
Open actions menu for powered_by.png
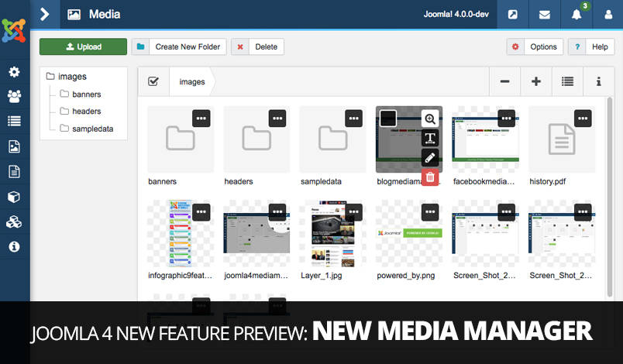(x=430, y=212)
